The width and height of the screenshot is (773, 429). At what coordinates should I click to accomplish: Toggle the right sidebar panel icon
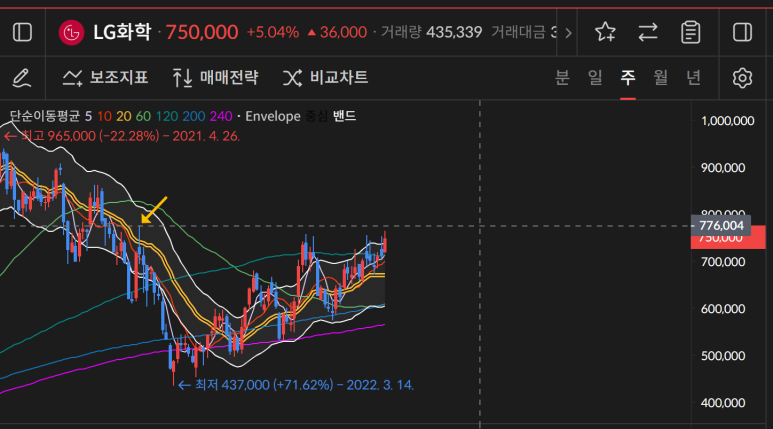click(742, 33)
